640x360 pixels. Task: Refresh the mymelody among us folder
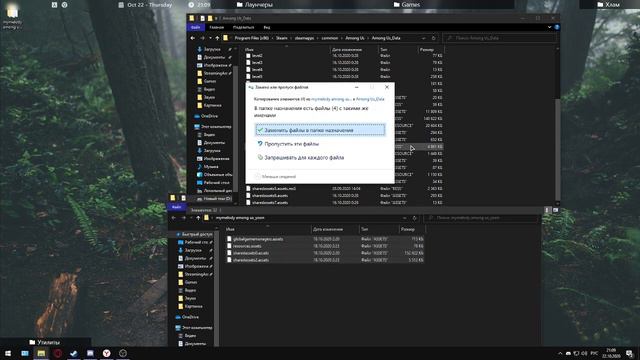click(414, 218)
